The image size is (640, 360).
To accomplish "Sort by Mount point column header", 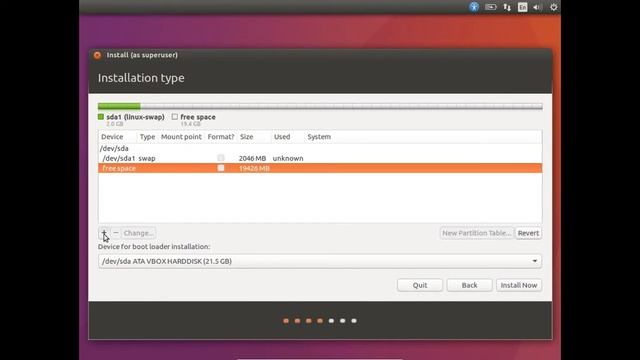I will click(181, 137).
